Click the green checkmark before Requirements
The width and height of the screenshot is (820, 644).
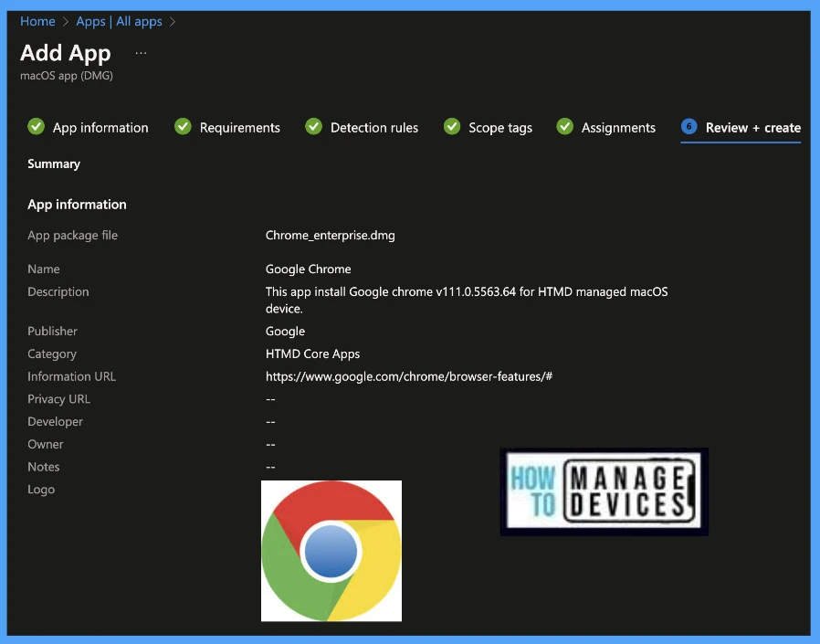[183, 127]
